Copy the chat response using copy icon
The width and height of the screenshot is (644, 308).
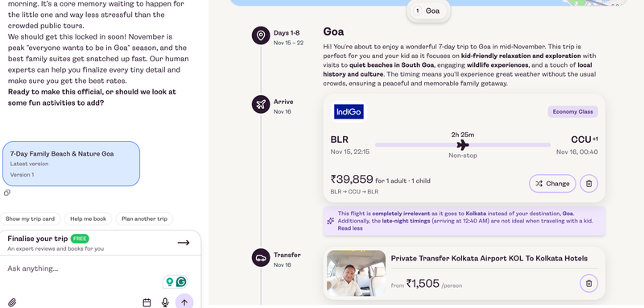(6, 193)
